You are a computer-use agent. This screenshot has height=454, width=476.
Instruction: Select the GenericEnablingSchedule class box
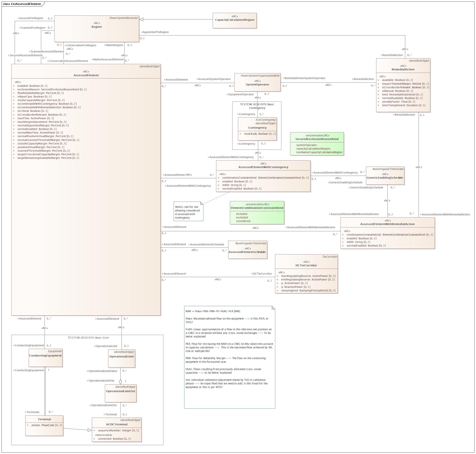coord(385,176)
